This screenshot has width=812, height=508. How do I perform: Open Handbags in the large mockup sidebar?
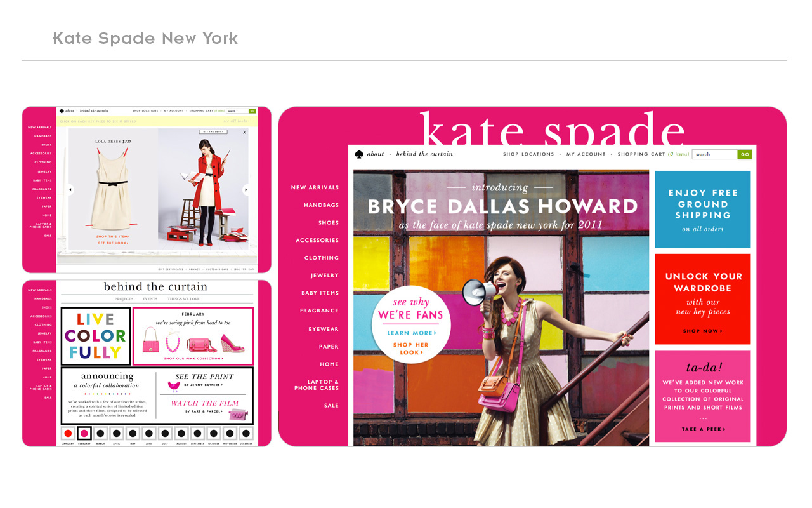(x=321, y=205)
